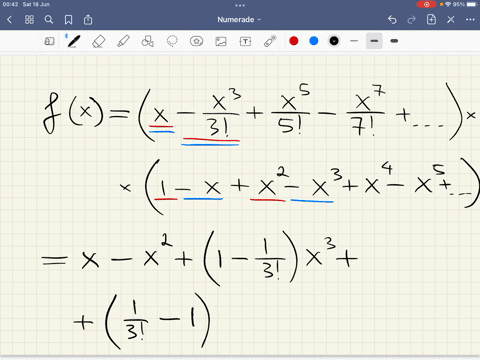The image size is (480, 360).
Task: Select the Laser pointer tool
Action: tap(270, 41)
